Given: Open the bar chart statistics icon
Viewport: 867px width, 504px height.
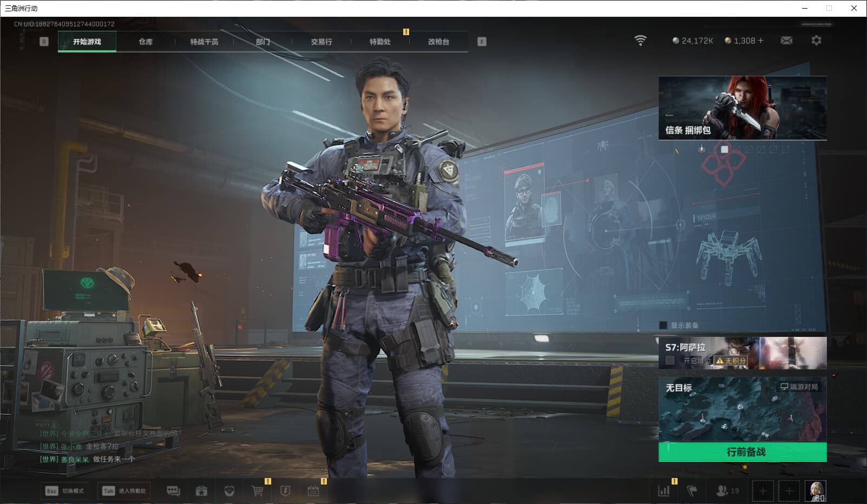Looking at the screenshot, I should [664, 491].
